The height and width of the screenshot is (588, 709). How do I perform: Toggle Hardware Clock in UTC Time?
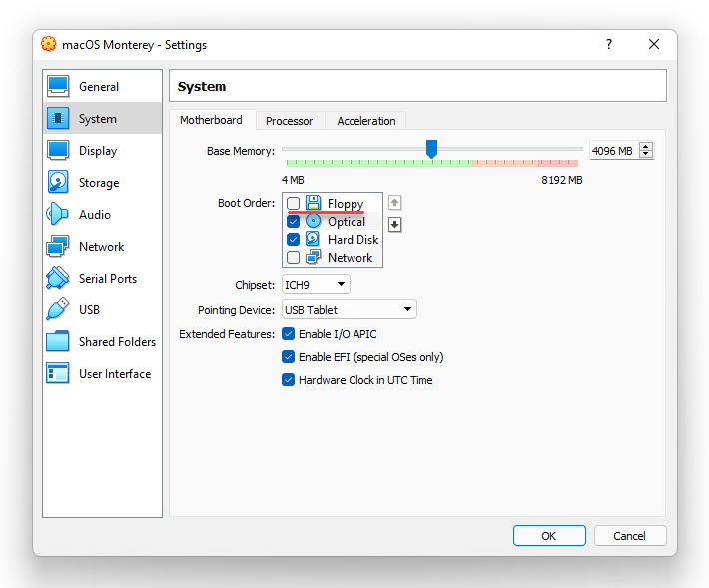click(288, 380)
